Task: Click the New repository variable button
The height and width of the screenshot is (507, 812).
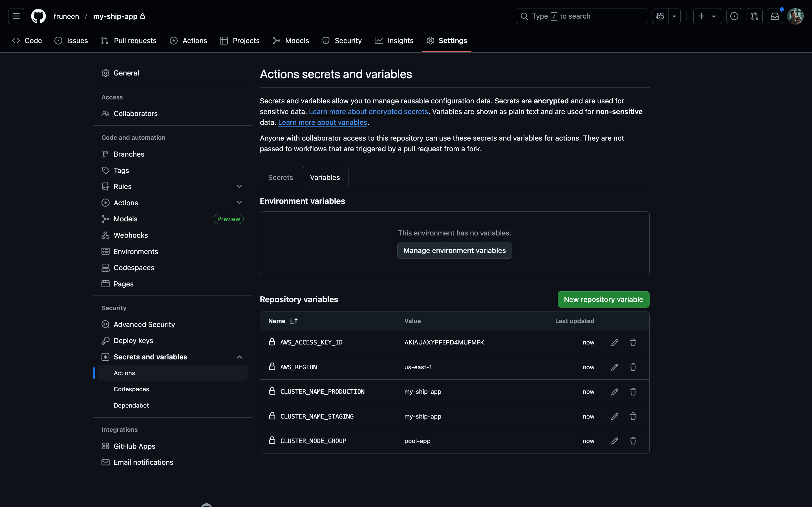Action: (x=603, y=299)
